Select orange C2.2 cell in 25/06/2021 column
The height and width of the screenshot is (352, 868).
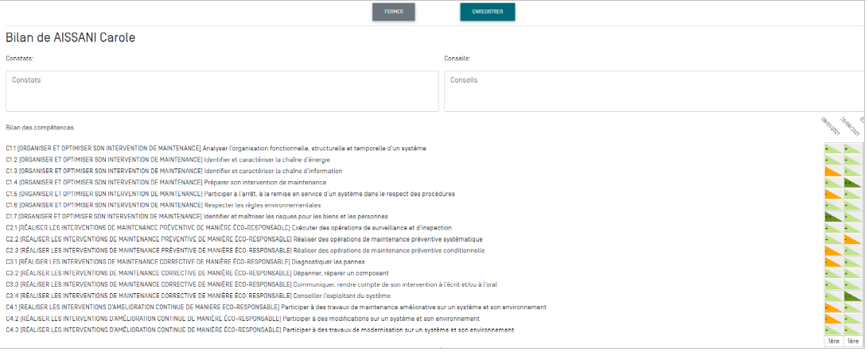(852, 239)
